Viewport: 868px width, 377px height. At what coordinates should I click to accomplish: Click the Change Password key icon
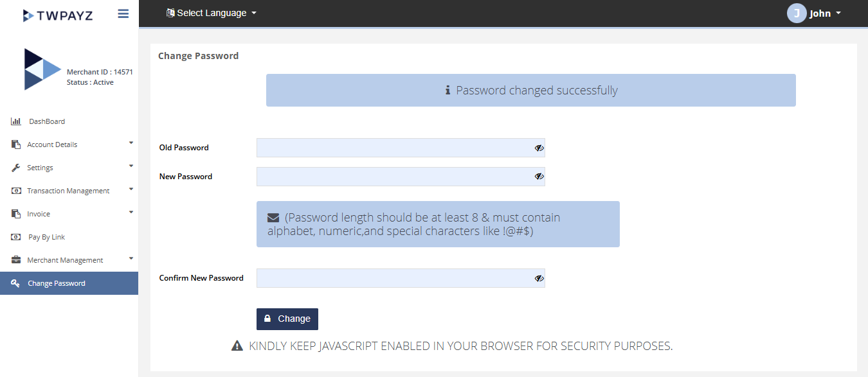point(16,283)
